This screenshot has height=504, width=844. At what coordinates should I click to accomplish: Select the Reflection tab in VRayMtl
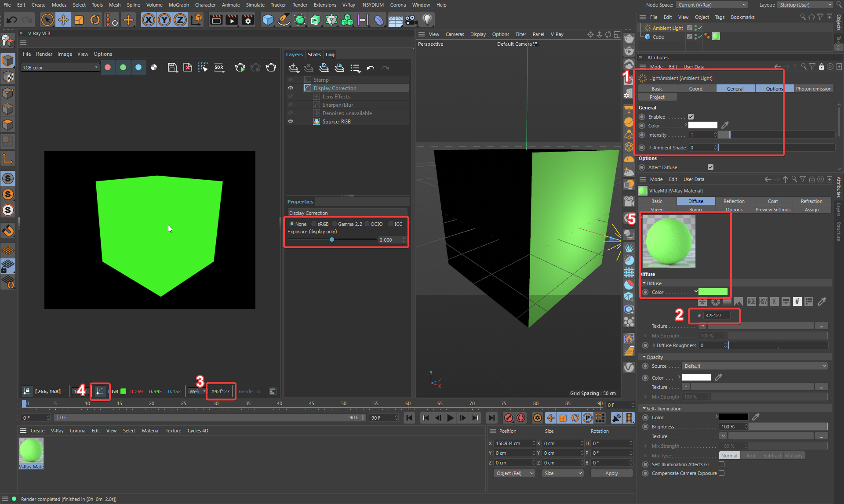[x=734, y=200]
